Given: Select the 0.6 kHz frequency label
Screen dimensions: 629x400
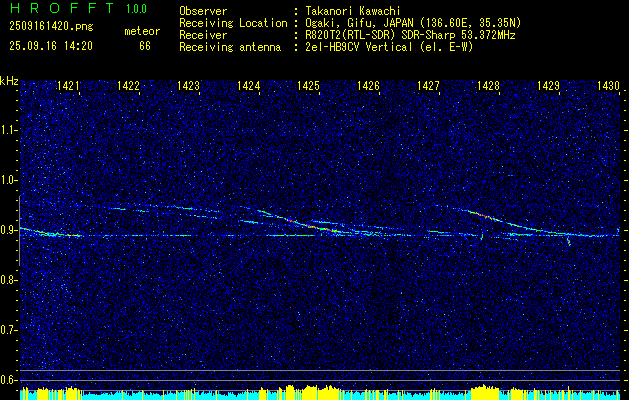Looking at the screenshot, I should (7, 380).
